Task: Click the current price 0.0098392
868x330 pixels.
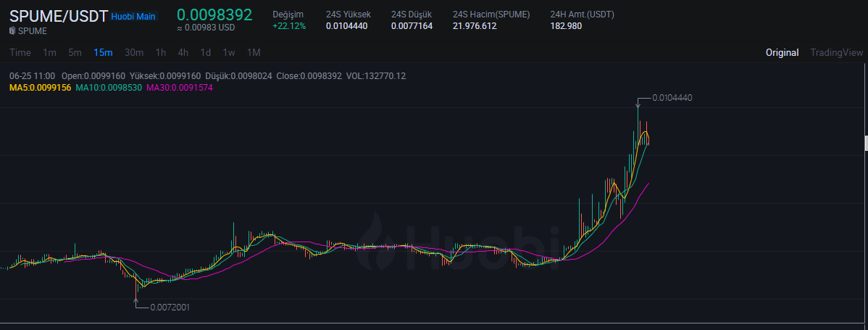Action: click(214, 15)
